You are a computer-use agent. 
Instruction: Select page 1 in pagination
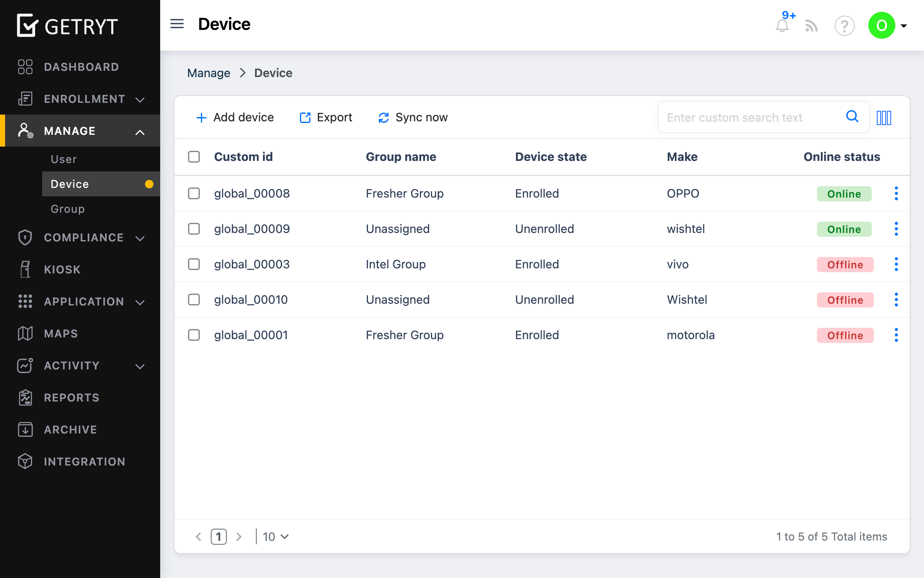click(x=219, y=536)
